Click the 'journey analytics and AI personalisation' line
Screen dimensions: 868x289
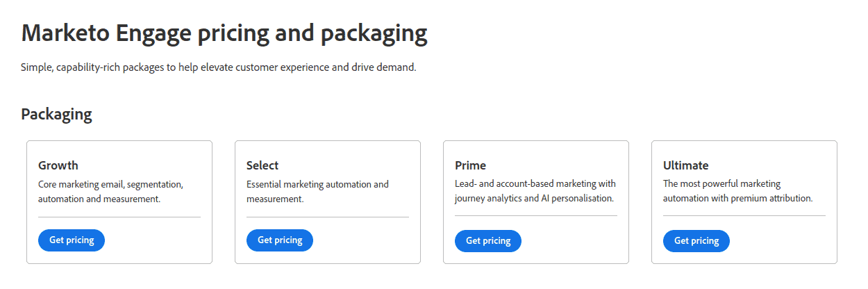coord(534,198)
